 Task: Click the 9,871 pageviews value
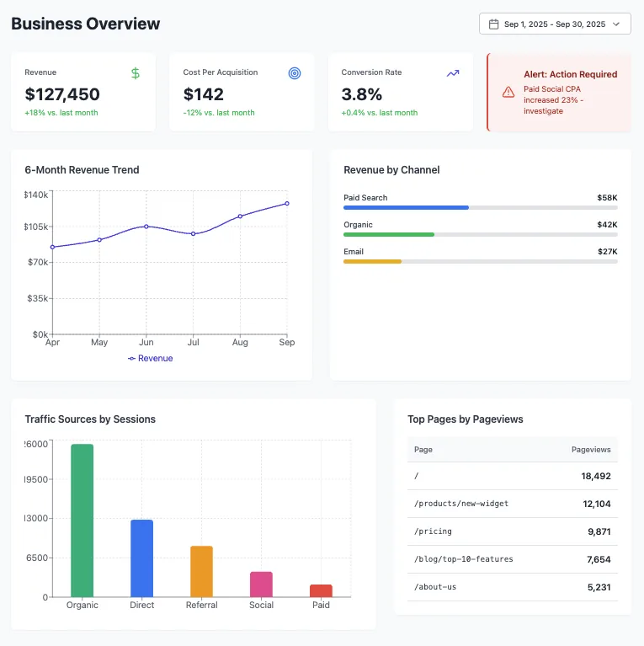click(599, 531)
